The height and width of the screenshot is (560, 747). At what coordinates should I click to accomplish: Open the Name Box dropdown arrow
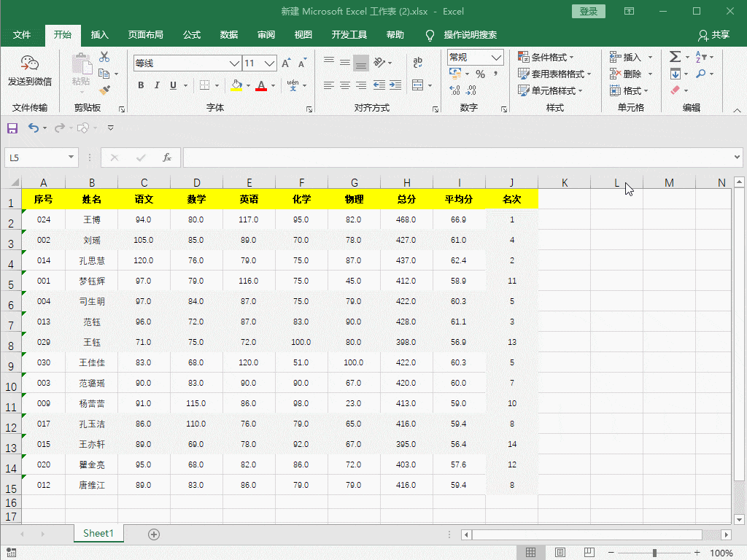tap(71, 157)
